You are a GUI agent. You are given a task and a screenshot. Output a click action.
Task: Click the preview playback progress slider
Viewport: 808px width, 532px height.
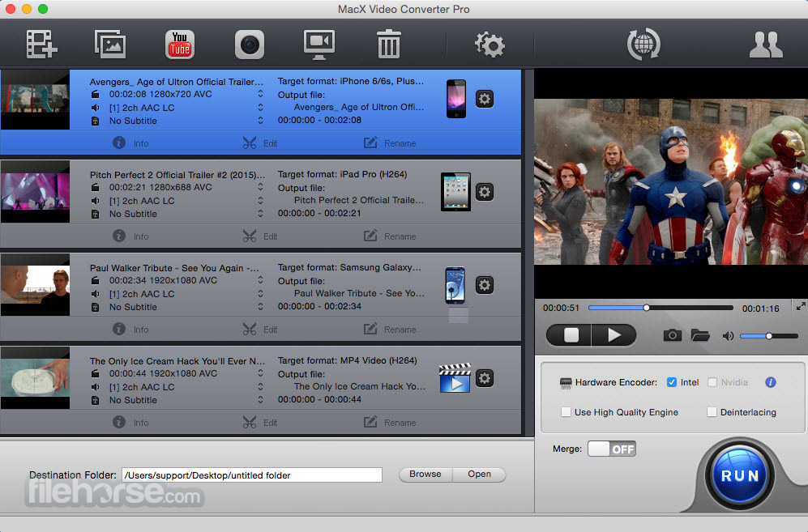(661, 308)
